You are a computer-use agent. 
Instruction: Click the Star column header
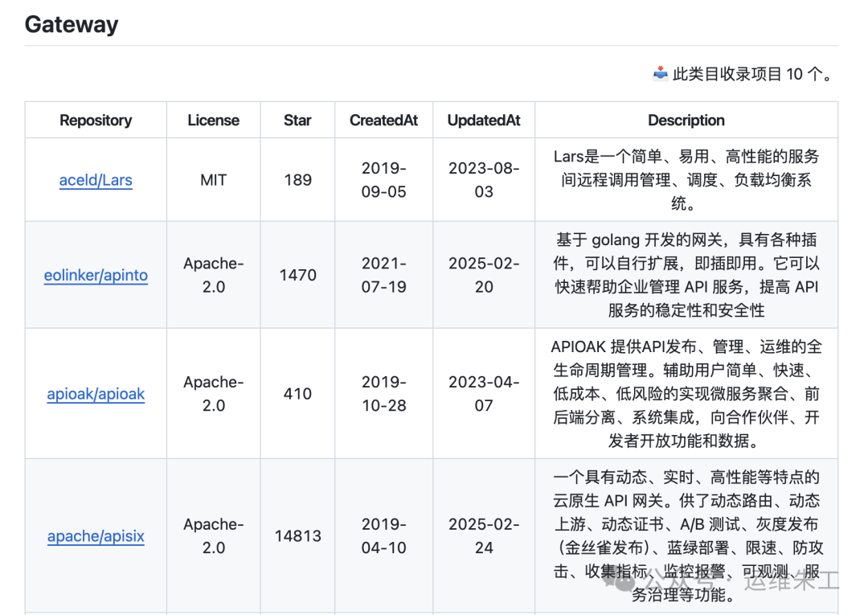coord(298,120)
